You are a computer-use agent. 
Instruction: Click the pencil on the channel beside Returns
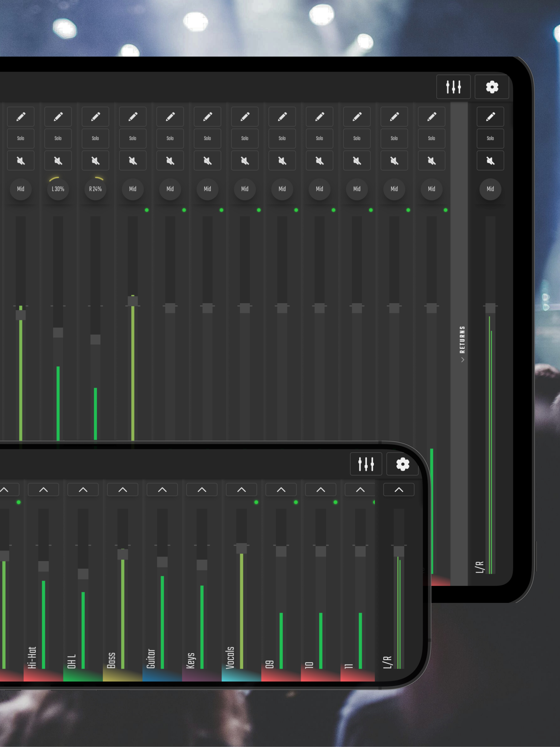(x=432, y=116)
